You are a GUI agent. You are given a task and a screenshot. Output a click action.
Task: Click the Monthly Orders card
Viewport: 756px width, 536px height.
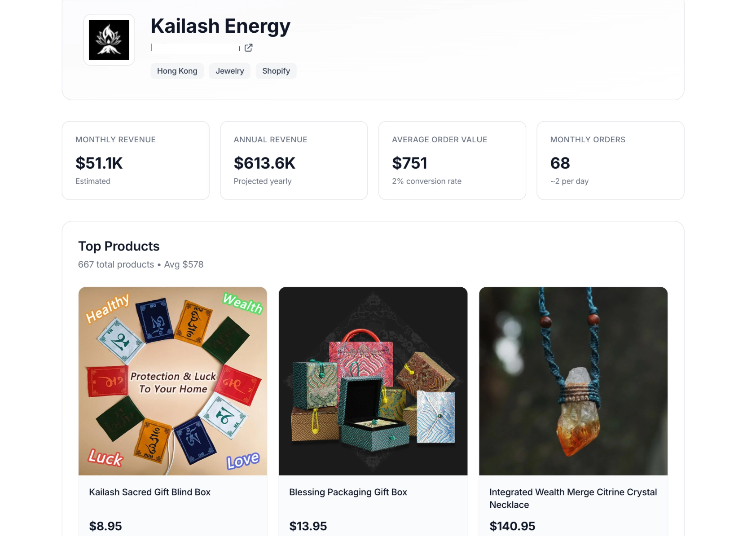[x=611, y=161]
